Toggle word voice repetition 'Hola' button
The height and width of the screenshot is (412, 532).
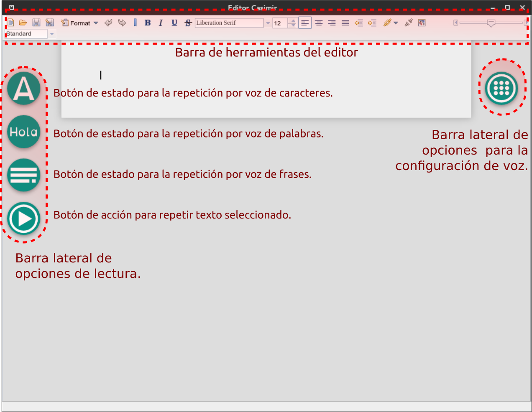[24, 132]
